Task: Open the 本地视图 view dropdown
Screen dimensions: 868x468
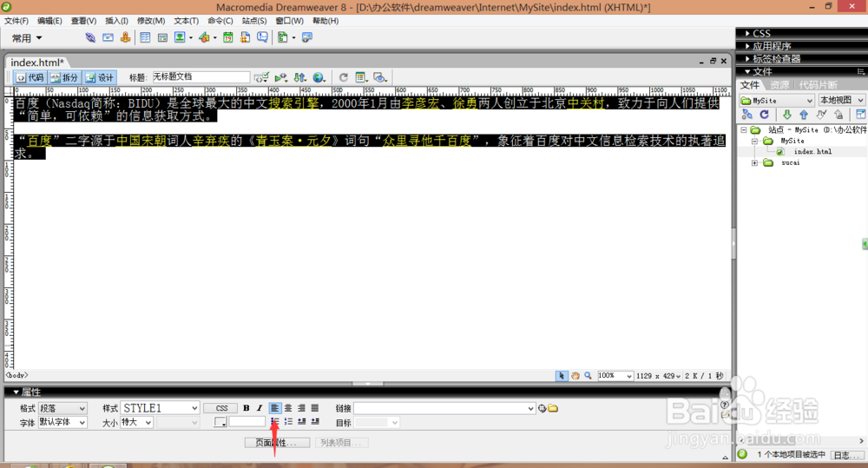Action: pos(841,100)
